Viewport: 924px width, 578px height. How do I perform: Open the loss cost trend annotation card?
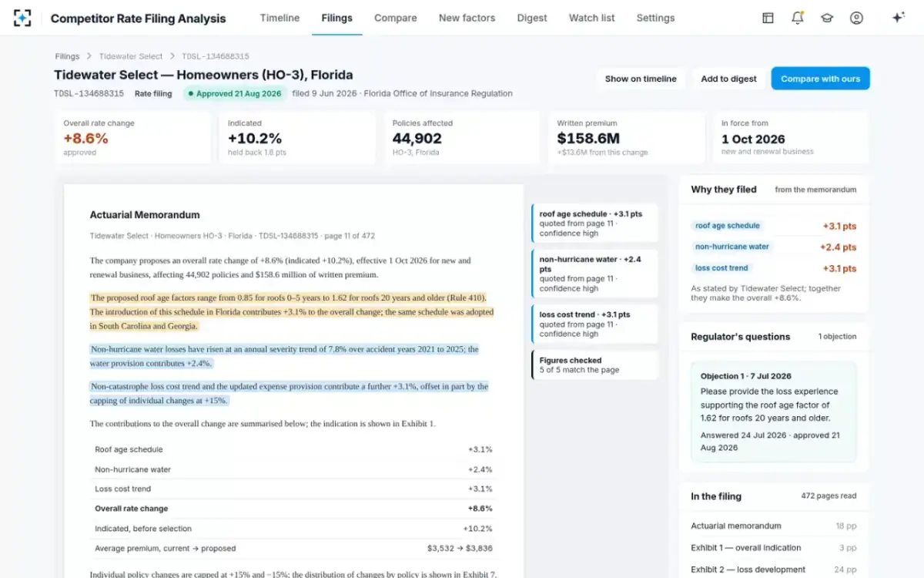pos(594,324)
